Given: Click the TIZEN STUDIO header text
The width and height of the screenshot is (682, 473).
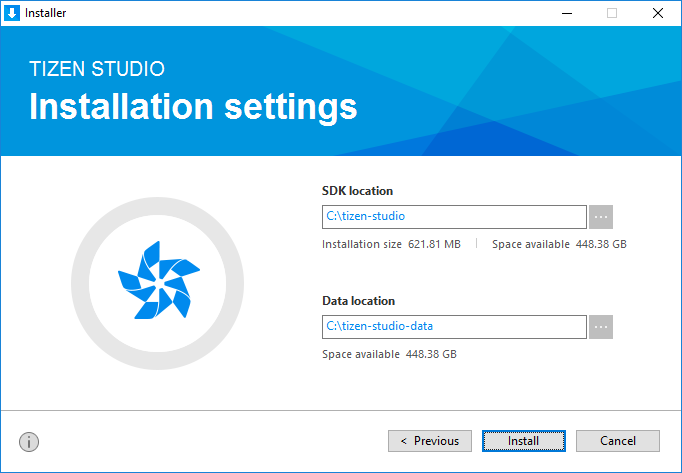Looking at the screenshot, I should pyautogui.click(x=97, y=70).
